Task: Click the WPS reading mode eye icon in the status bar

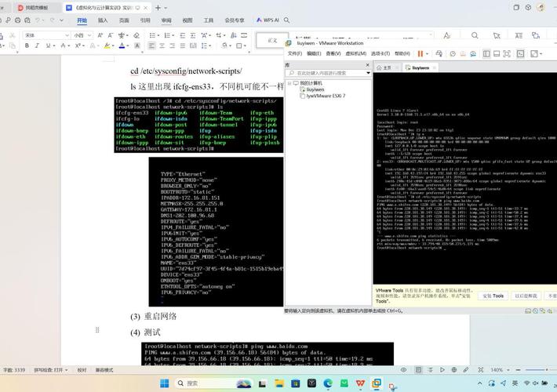Action: 403,369
